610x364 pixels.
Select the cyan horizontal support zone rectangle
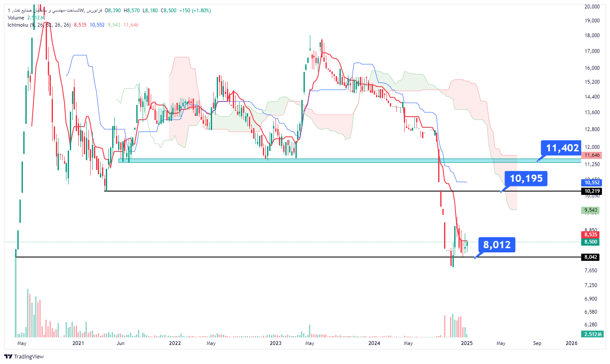(350, 161)
